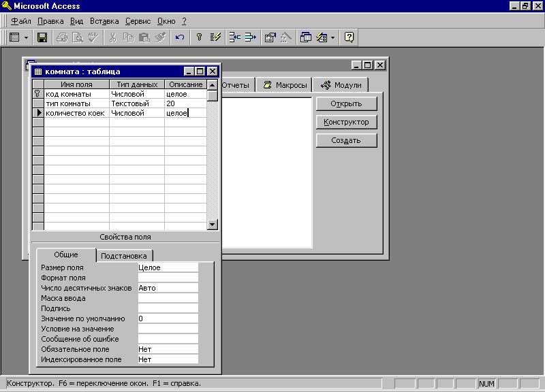This screenshot has width=545, height=392.
Task: Open the ? help menu
Action: [184, 21]
